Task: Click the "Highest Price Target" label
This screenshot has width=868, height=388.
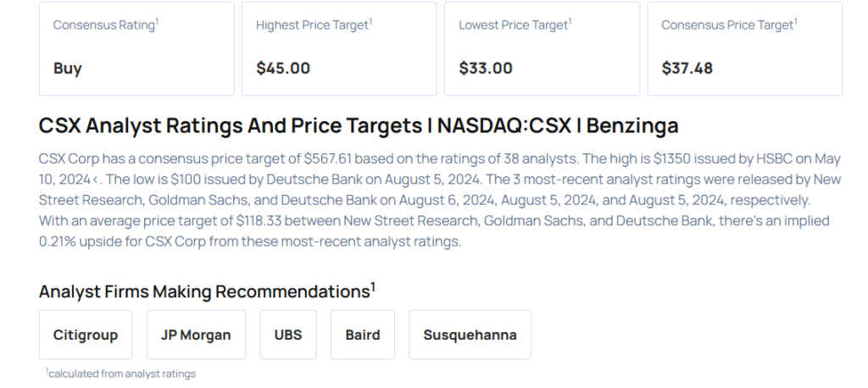Action: click(311, 25)
